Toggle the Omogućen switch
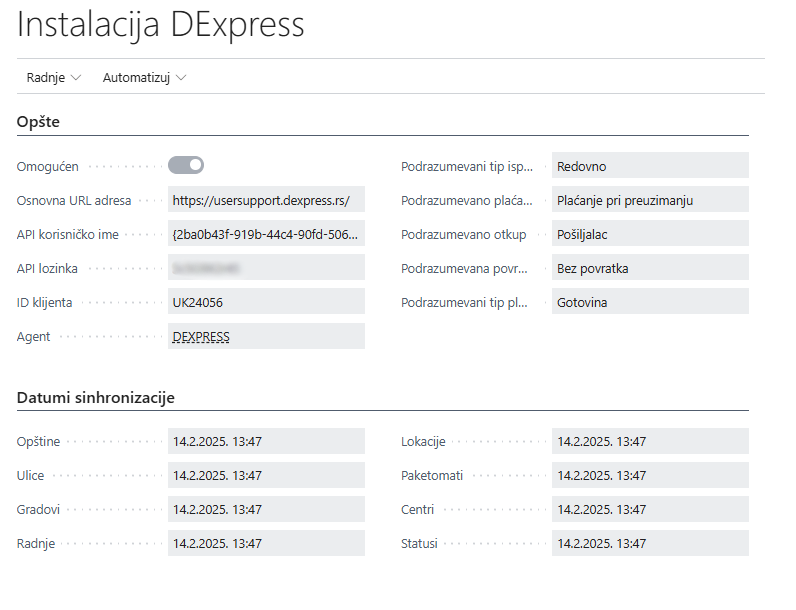The image size is (796, 610). point(186,165)
